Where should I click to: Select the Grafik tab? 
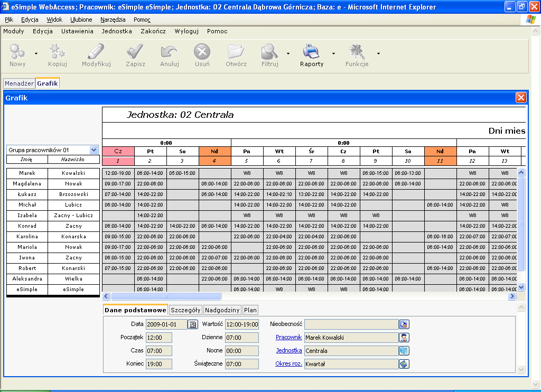pyautogui.click(x=48, y=83)
